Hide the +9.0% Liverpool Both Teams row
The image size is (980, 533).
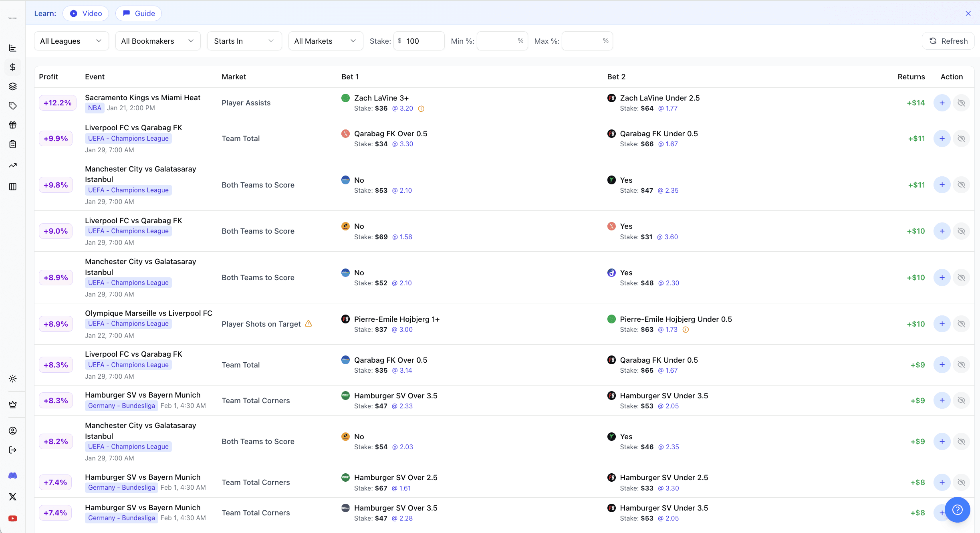click(961, 231)
